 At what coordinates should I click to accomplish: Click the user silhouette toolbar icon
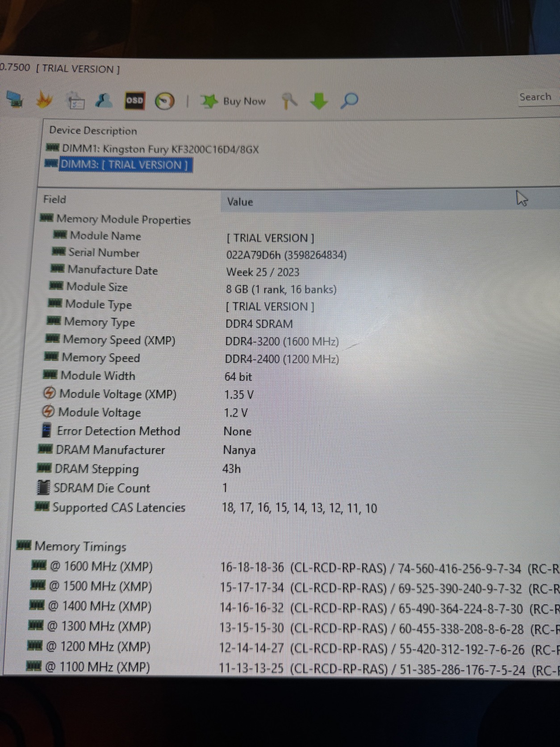pos(104,101)
